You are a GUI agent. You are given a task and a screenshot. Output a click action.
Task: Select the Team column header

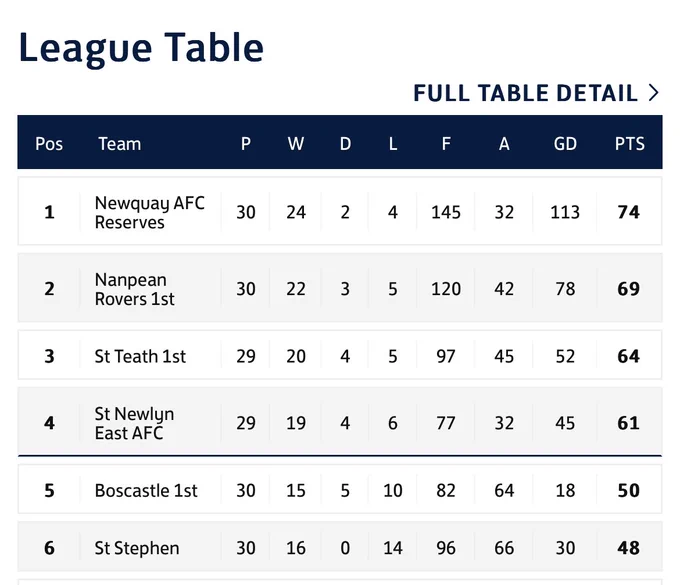[x=120, y=144]
